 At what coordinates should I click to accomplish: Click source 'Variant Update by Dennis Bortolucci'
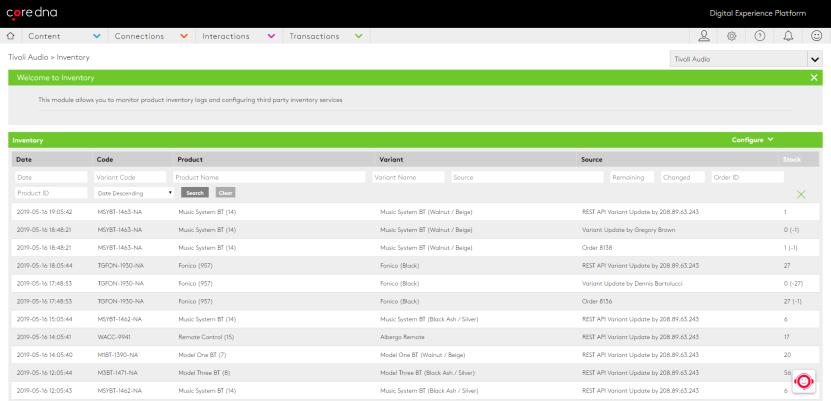point(632,283)
